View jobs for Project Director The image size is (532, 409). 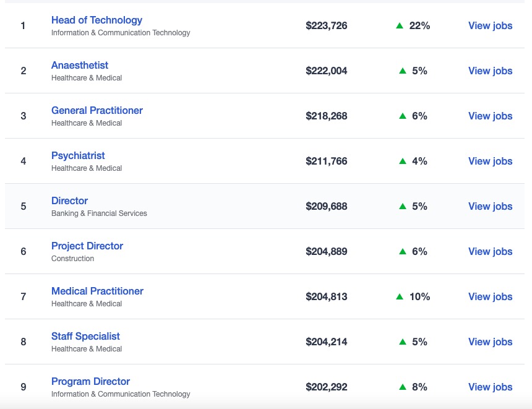(491, 251)
